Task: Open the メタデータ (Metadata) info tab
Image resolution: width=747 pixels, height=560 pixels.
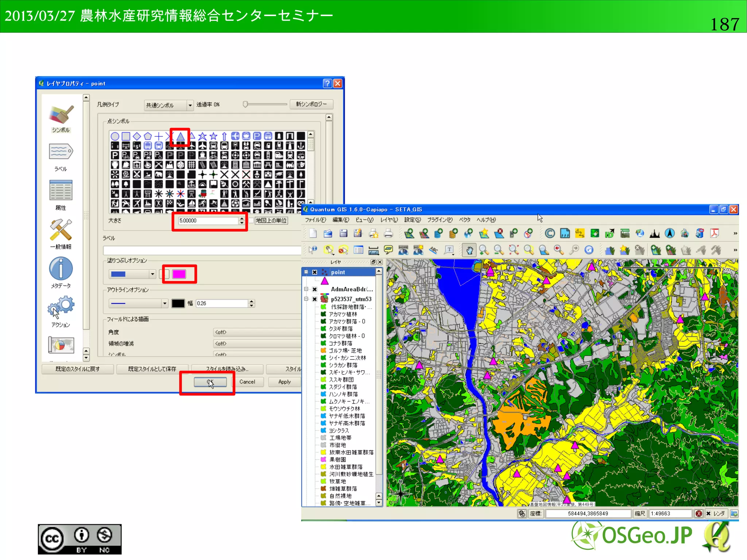Action: (61, 273)
